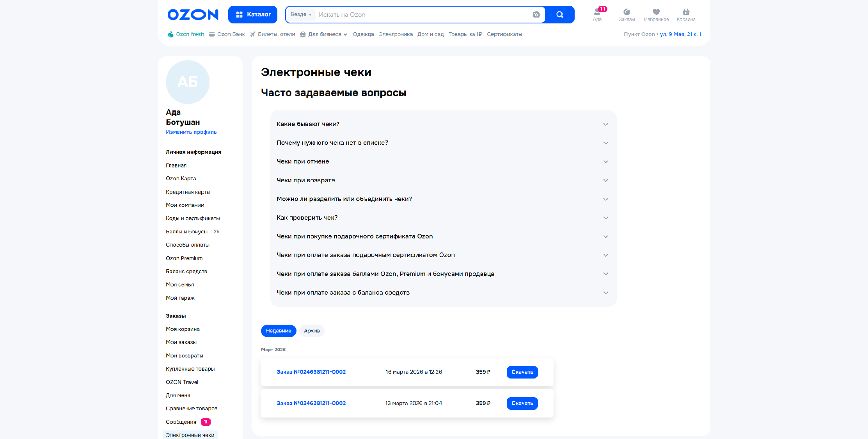Open 'Баллы и бонусы' in sidebar
This screenshot has width=868, height=439.
point(186,232)
